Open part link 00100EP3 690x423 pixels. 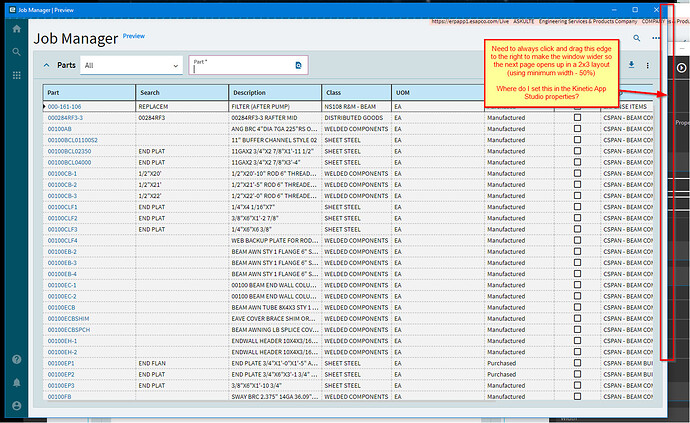(61, 386)
